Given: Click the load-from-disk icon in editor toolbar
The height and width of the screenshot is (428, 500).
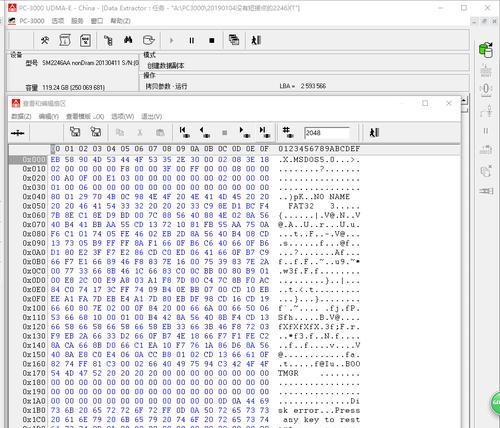Looking at the screenshot, I should pyautogui.click(x=75, y=132).
